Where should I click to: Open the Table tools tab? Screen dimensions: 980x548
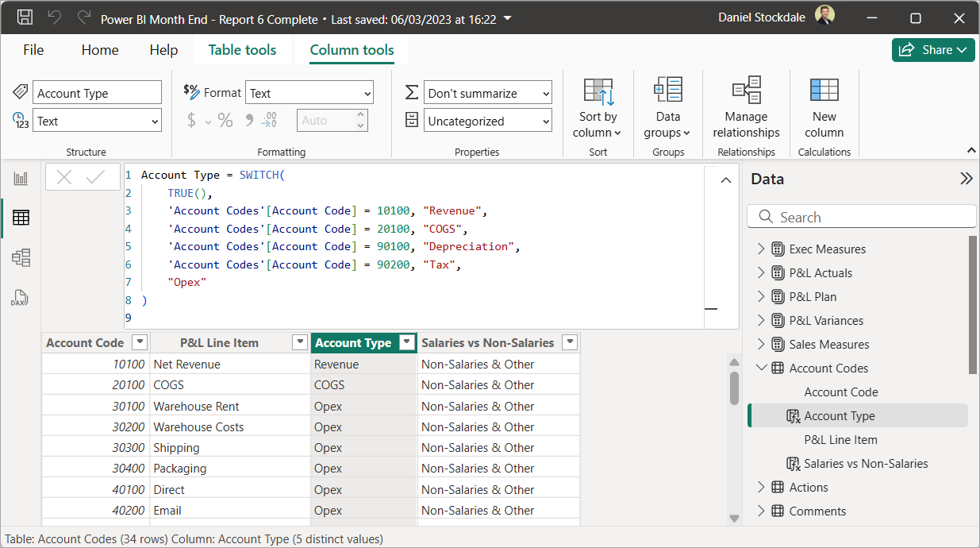pos(242,50)
